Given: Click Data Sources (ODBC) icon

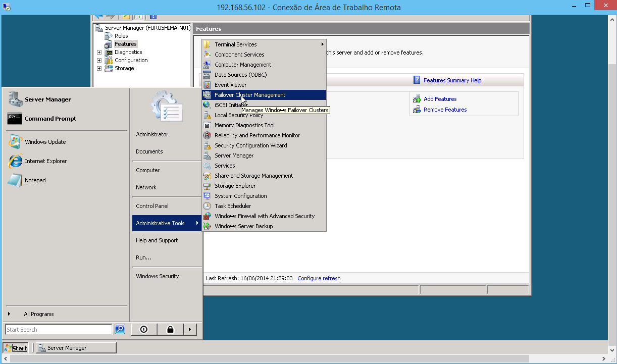Looking at the screenshot, I should [x=207, y=75].
